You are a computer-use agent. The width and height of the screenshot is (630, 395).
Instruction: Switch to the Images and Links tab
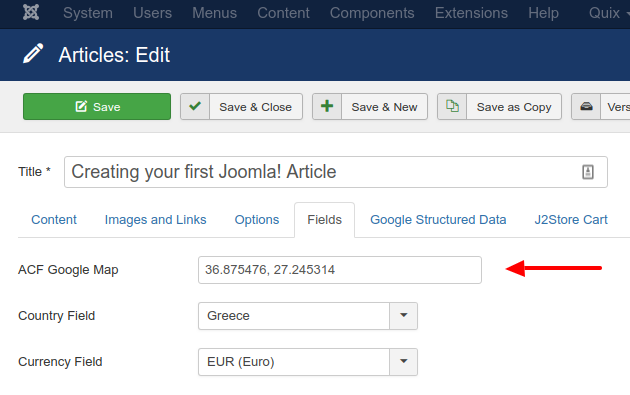point(155,220)
